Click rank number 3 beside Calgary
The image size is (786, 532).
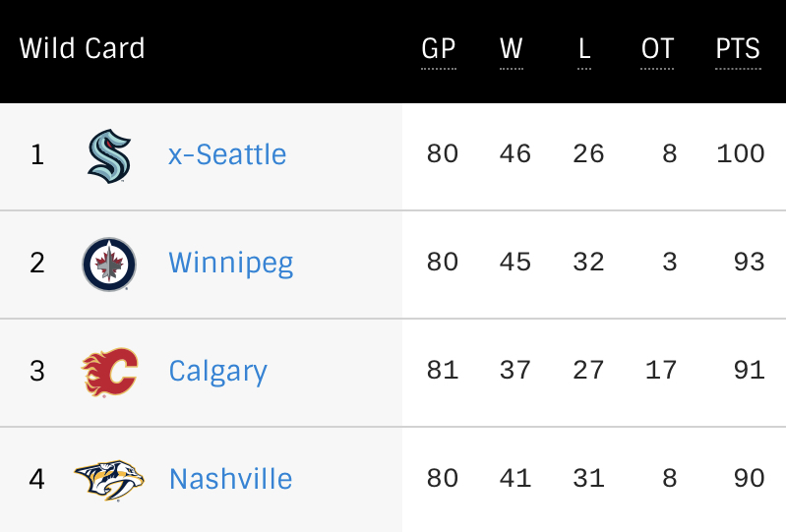[x=37, y=371]
